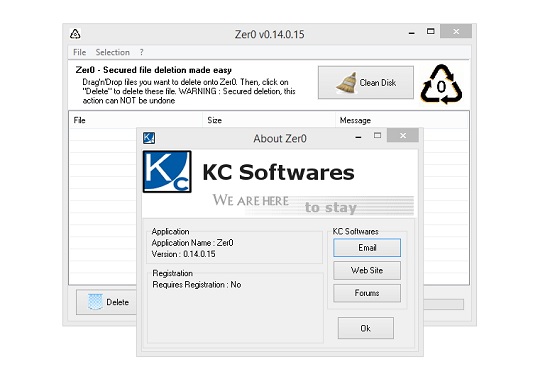
Task: Open the ? help menu
Action: (141, 52)
